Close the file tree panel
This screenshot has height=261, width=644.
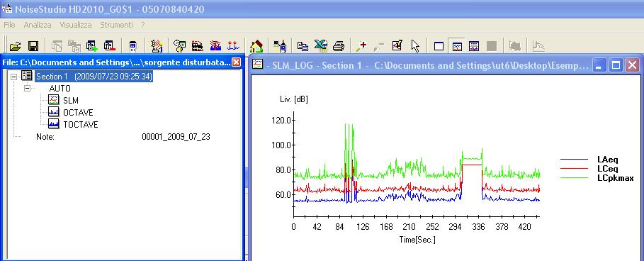236,62
